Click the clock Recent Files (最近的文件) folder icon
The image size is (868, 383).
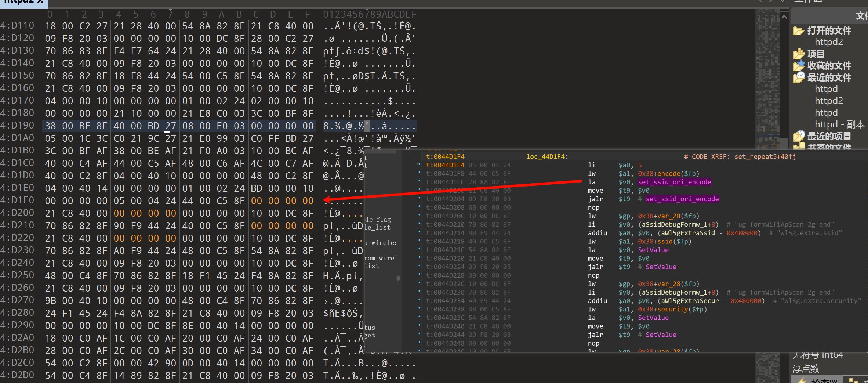point(799,77)
